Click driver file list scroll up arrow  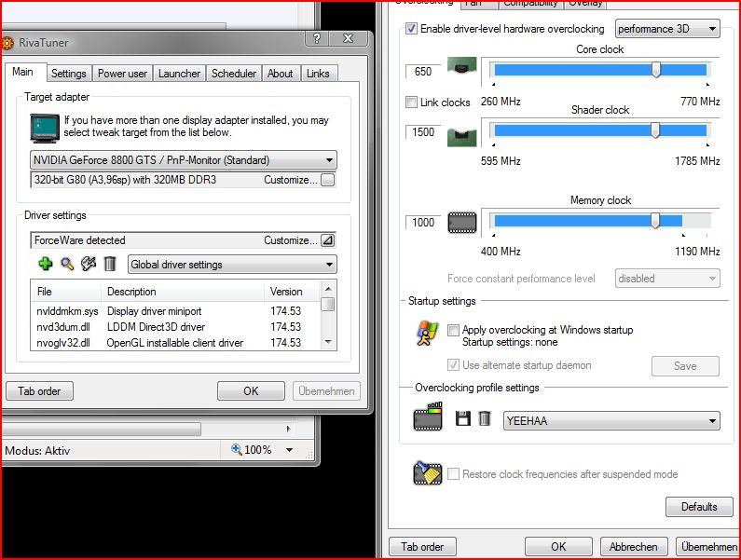[328, 288]
